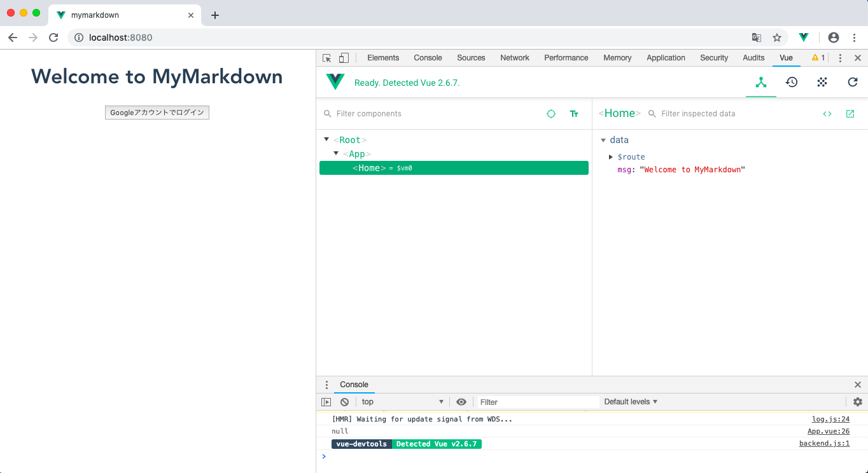Show console sidebar icon

[x=326, y=402]
